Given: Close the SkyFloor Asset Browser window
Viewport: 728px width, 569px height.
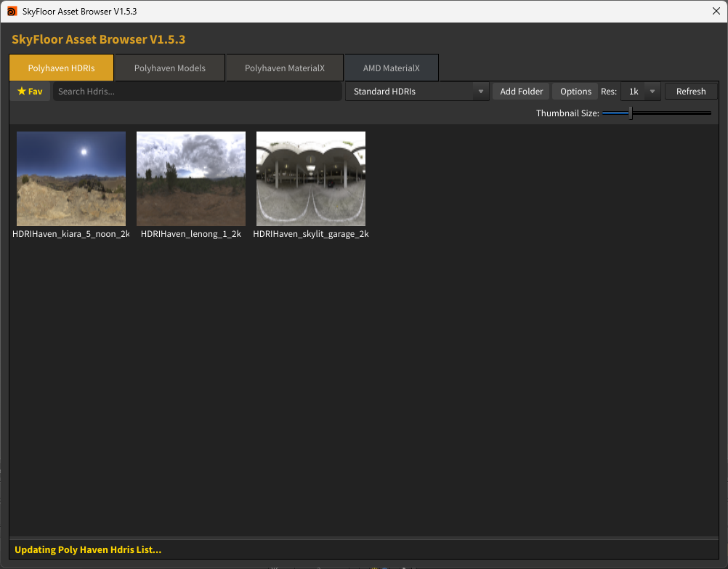Looking at the screenshot, I should [x=716, y=11].
